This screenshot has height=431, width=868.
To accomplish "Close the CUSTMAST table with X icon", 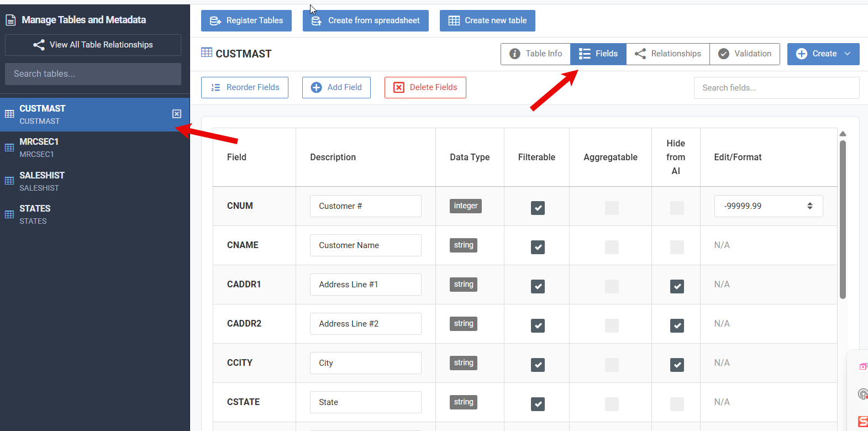I will 177,114.
